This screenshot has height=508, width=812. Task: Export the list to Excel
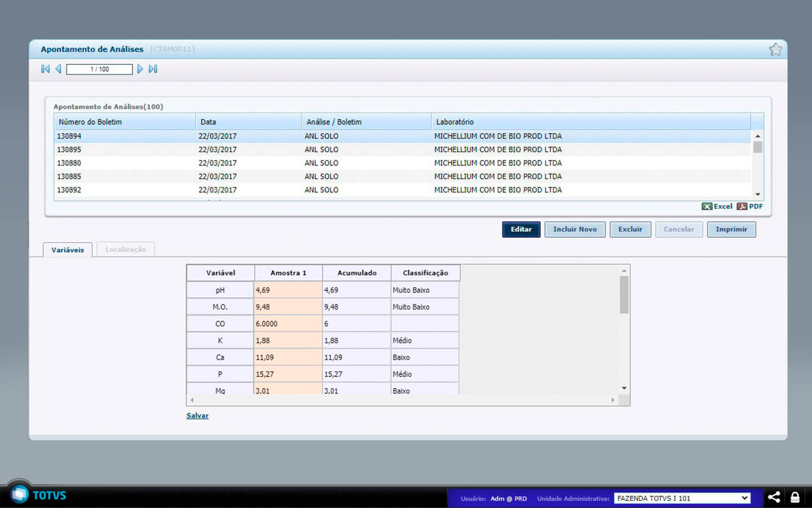(717, 207)
